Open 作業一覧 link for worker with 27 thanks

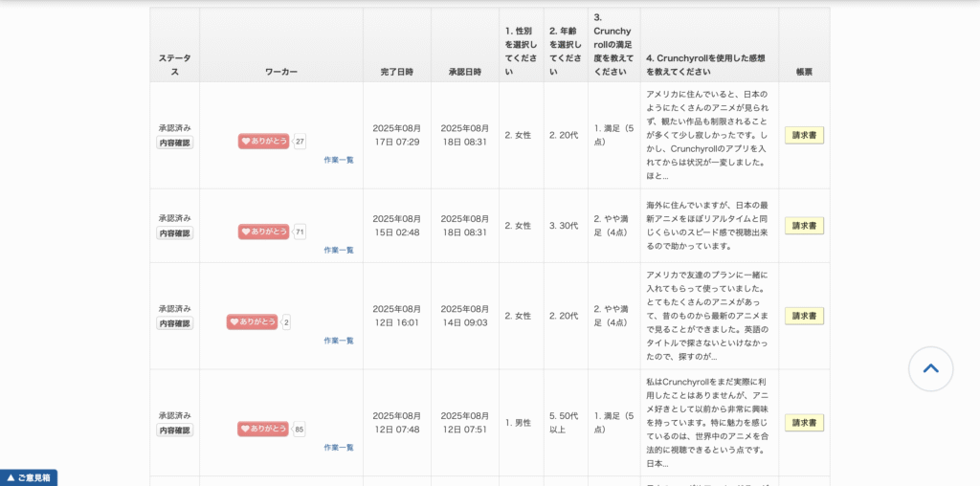click(338, 160)
